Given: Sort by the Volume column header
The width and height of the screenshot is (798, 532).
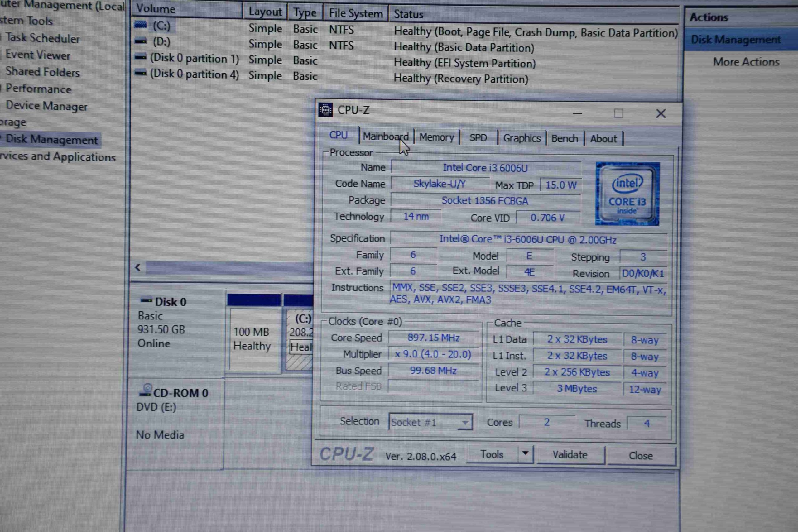Looking at the screenshot, I should point(187,9).
